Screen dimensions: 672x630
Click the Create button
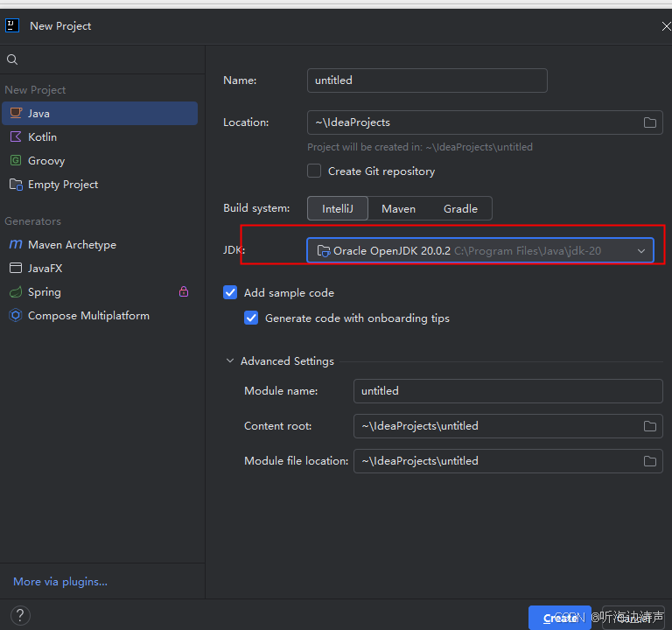(x=560, y=618)
